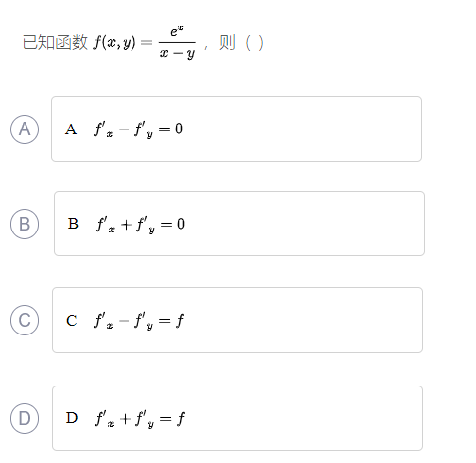Image resolution: width=476 pixels, height=463 pixels.
Task: Click formula f'x − f'y = 0
Action: [138, 129]
